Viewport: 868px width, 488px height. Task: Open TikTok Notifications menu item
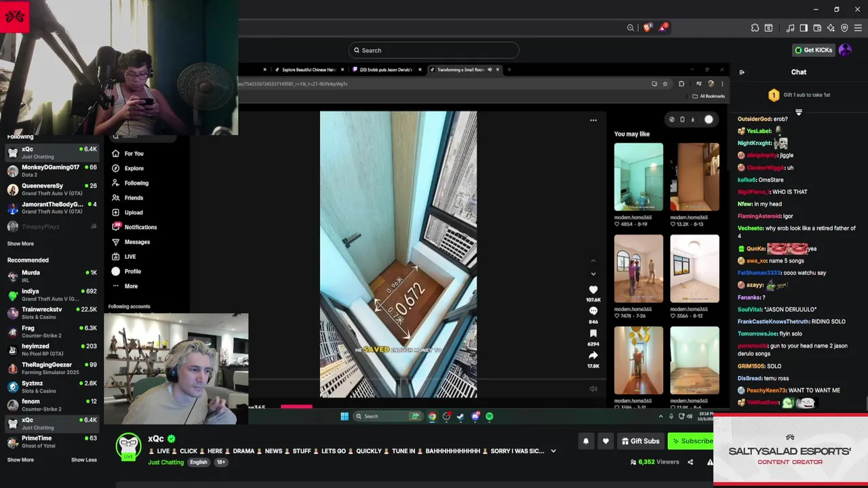[140, 227]
